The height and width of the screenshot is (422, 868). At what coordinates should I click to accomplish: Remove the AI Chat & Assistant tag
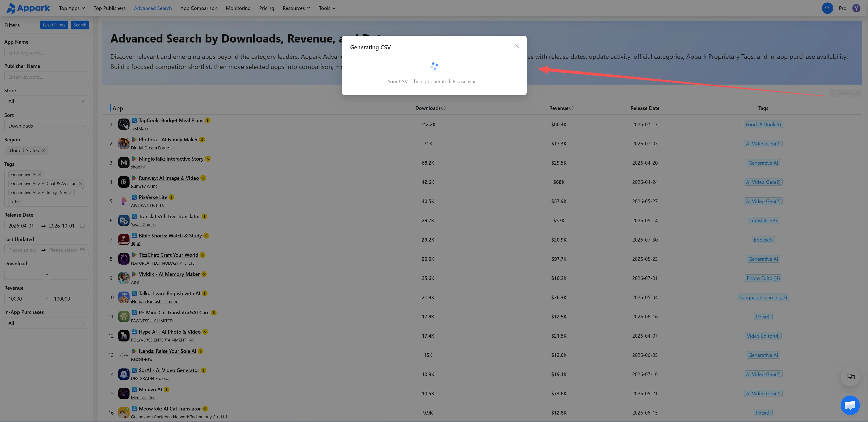click(x=80, y=183)
